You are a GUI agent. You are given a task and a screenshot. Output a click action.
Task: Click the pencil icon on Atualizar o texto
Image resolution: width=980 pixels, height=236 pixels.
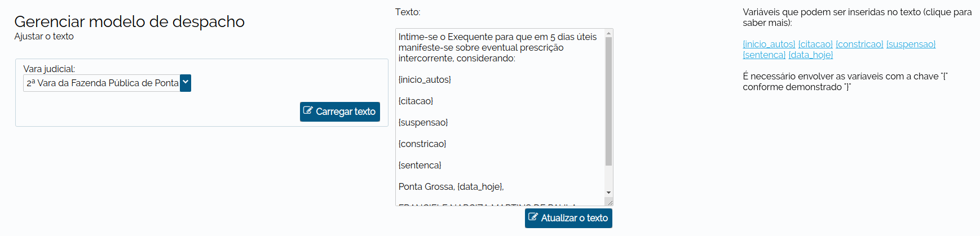(x=533, y=217)
